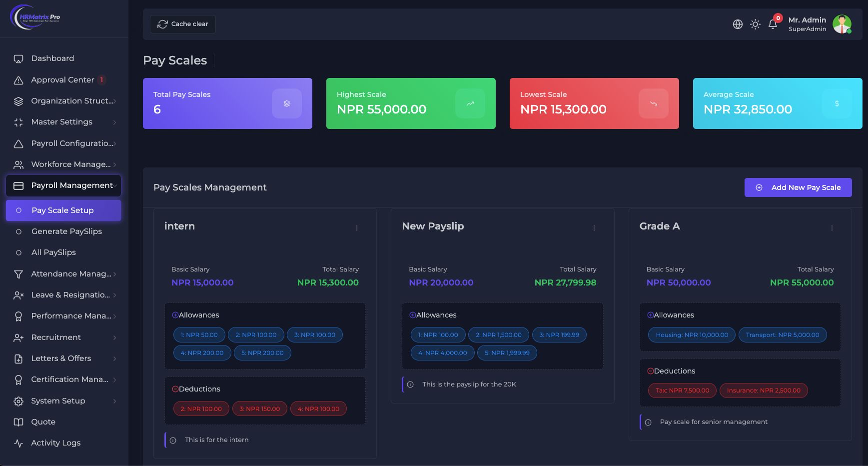Open the notifications bell
This screenshot has height=466, width=868.
773,24
